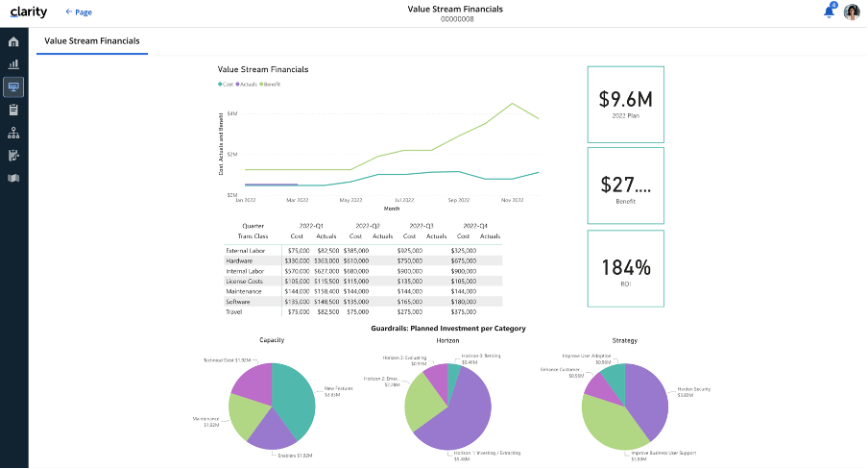Open the hierarchy org-chart sidebar icon
The height and width of the screenshot is (469, 868).
click(x=13, y=134)
